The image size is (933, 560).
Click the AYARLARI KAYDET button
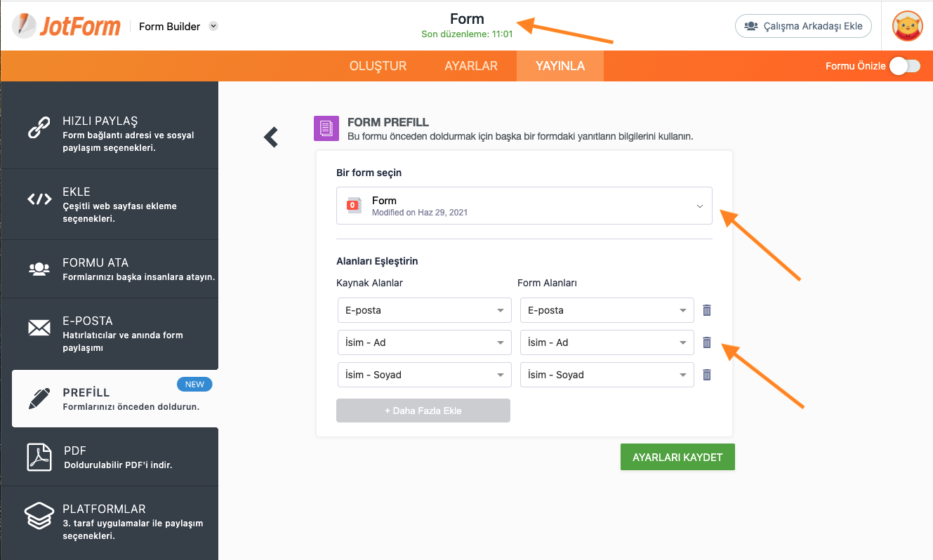point(677,457)
